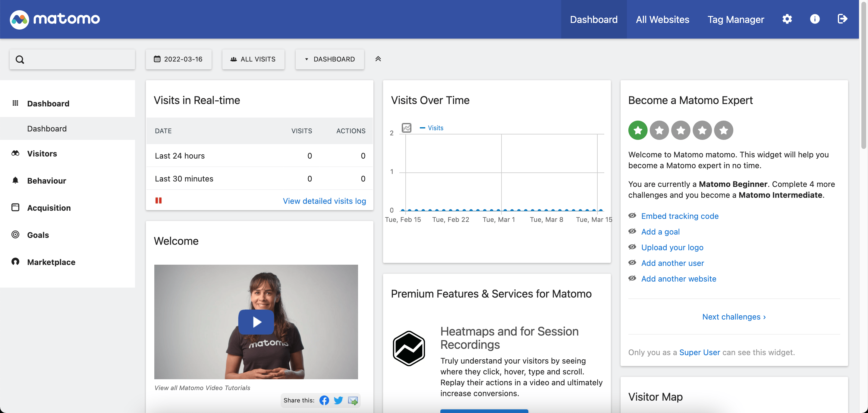The width and height of the screenshot is (868, 413).
Task: Skip the Add a goal challenge eye icon
Action: [632, 231]
